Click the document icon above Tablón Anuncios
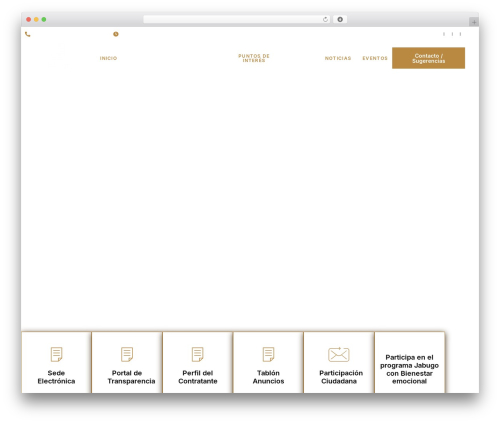Image resolution: width=500 pixels, height=423 pixels. [268, 354]
